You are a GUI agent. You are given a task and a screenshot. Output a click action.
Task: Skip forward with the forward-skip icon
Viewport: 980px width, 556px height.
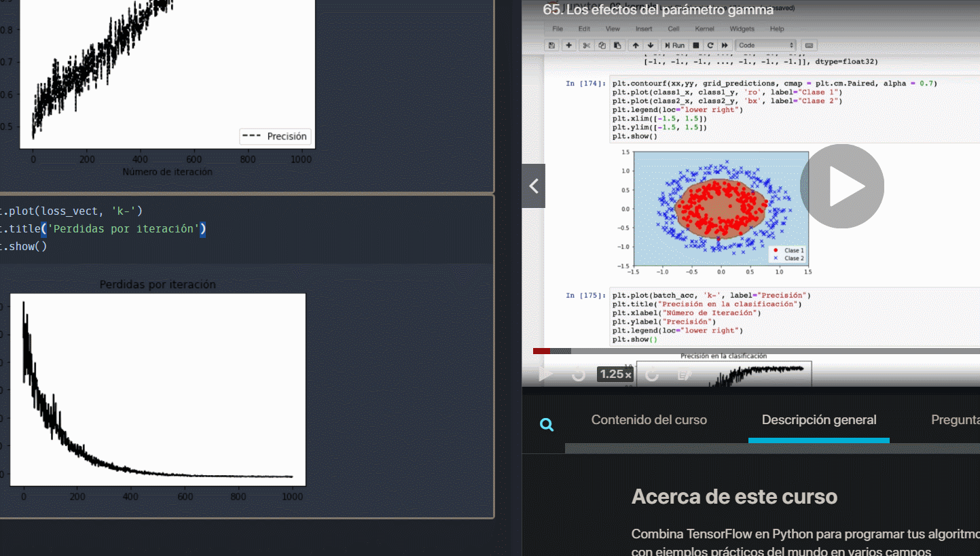[x=652, y=374]
